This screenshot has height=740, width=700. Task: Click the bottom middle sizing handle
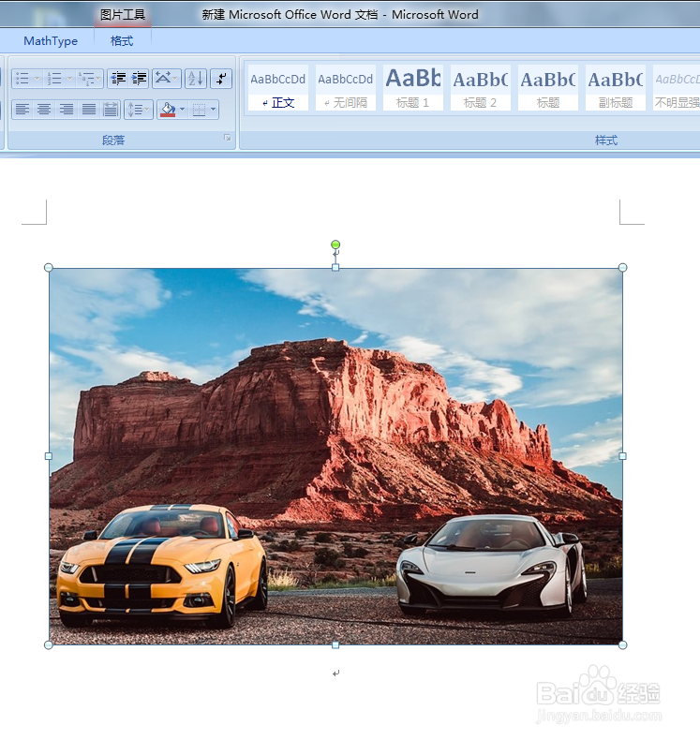click(x=335, y=645)
